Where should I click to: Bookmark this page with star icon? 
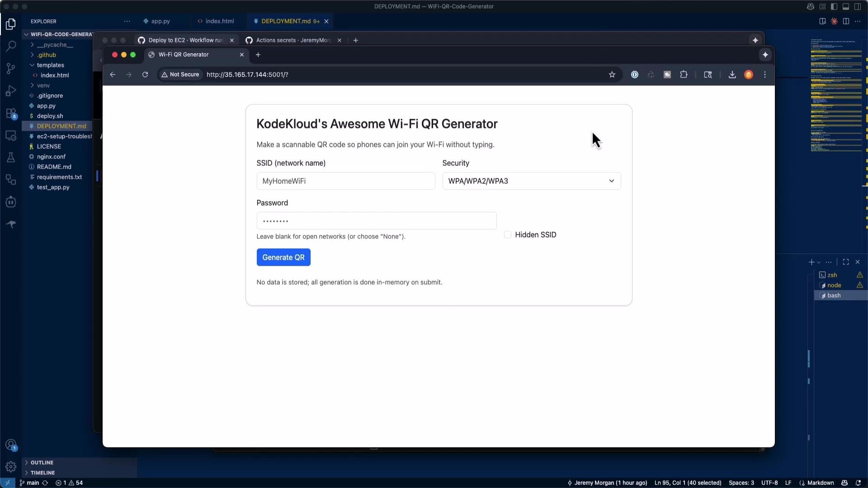pos(612,75)
